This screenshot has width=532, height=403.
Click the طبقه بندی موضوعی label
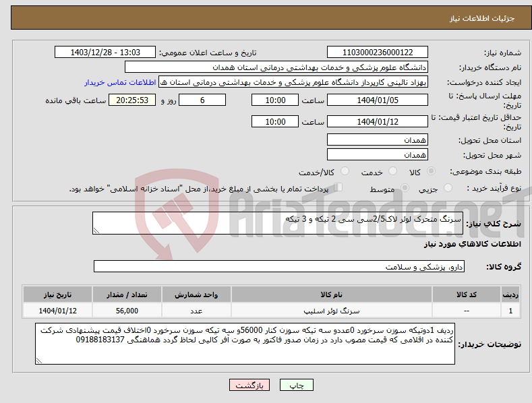(x=485, y=172)
